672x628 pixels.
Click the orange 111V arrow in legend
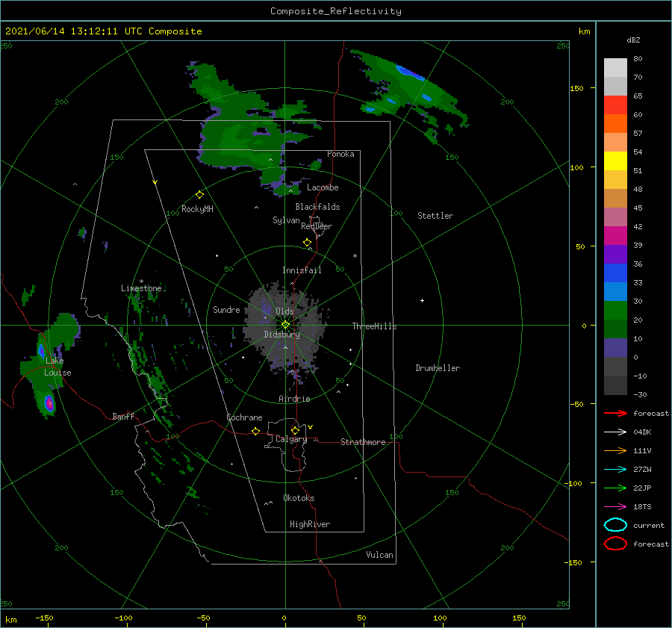click(615, 450)
